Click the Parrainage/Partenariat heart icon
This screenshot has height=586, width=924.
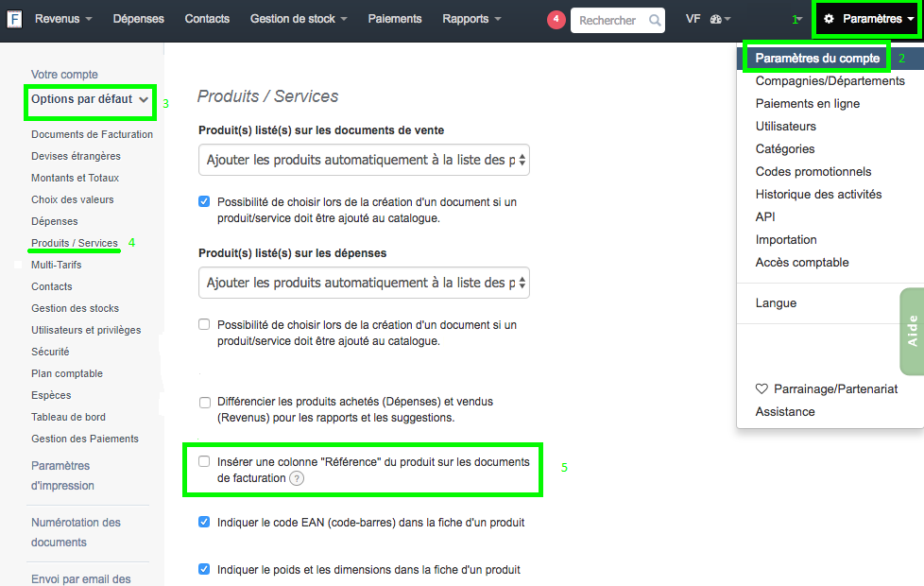pyautogui.click(x=762, y=388)
